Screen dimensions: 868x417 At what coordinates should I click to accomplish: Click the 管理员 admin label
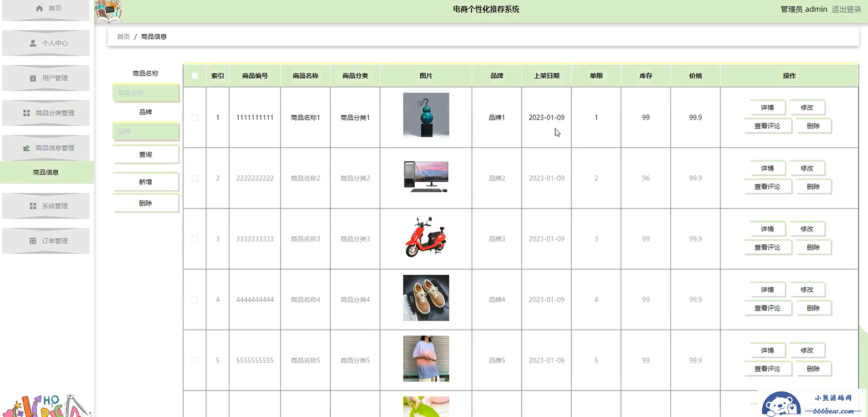point(804,10)
